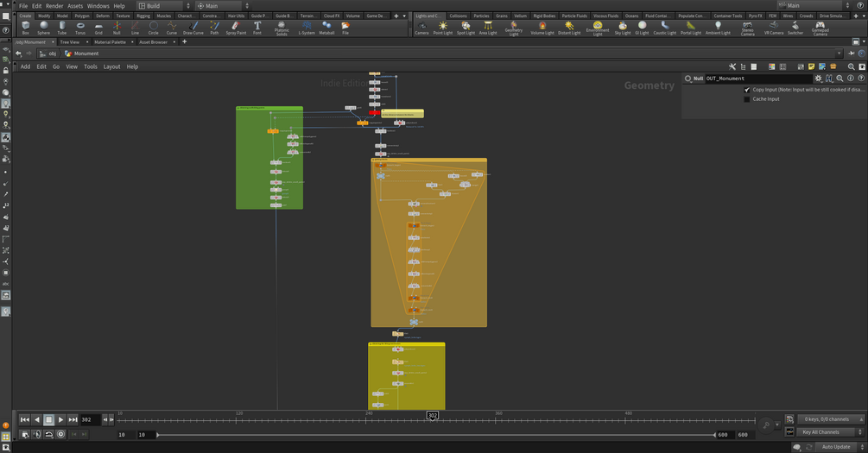This screenshot has height=453, width=868.
Task: Open the network editor Layout menu
Action: pos(111,66)
